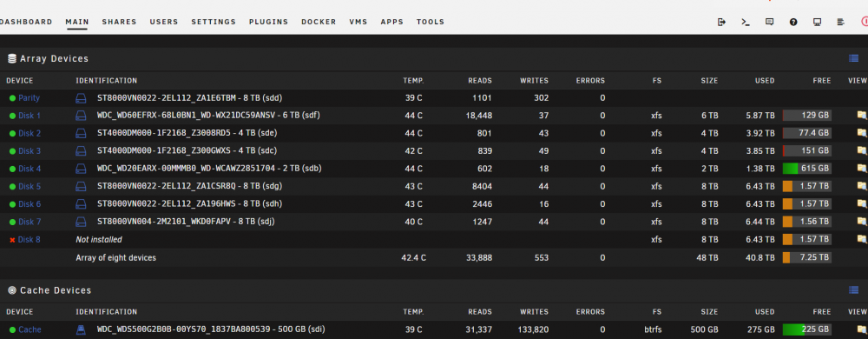Toggle Cache Devices list view icon
This screenshot has height=339, width=868.
point(853,289)
